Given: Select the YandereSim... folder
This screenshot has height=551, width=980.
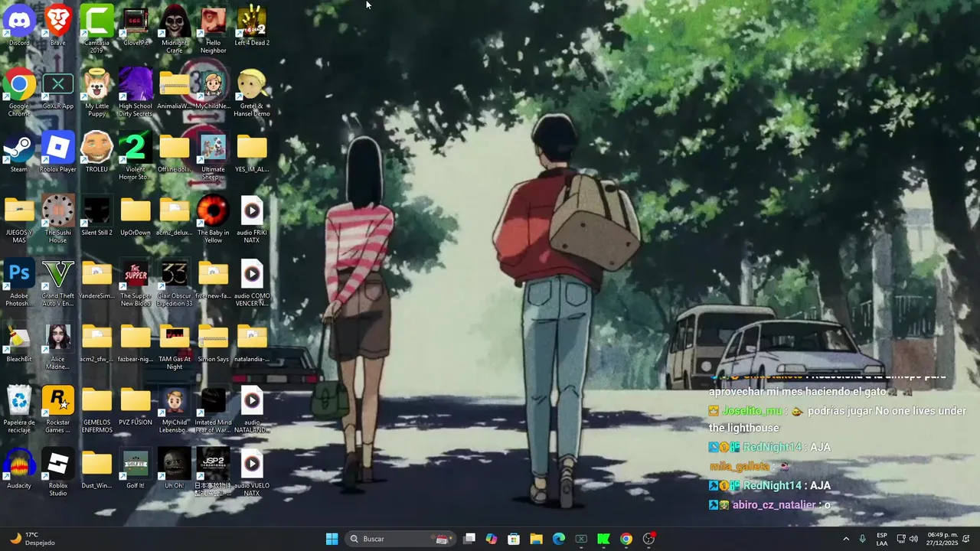Looking at the screenshot, I should click(96, 279).
